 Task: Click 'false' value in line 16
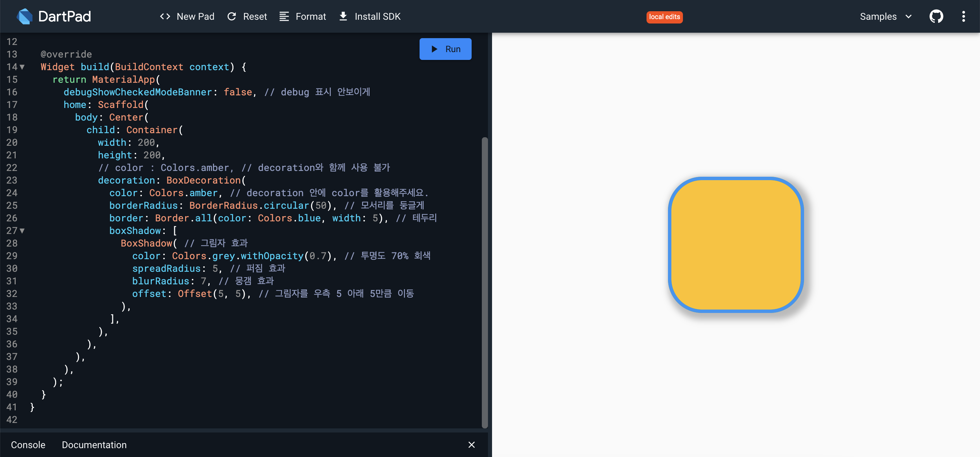point(238,92)
